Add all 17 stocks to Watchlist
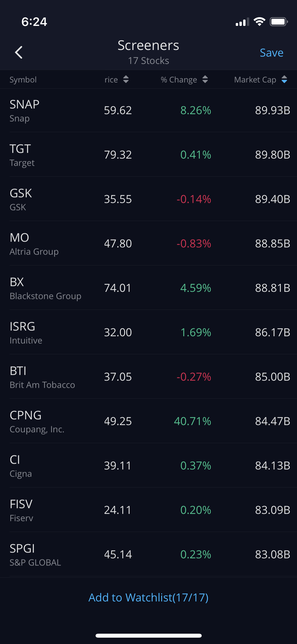Image resolution: width=297 pixels, height=644 pixels. [148, 597]
